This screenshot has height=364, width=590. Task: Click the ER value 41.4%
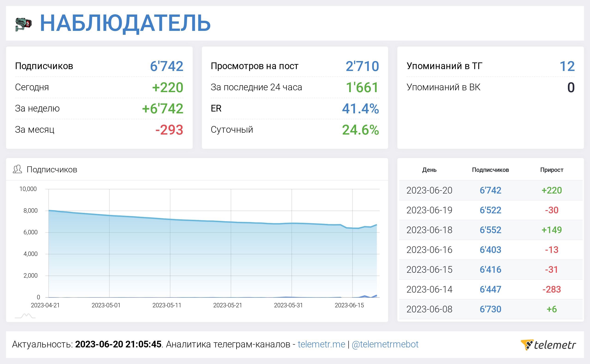[x=360, y=109]
